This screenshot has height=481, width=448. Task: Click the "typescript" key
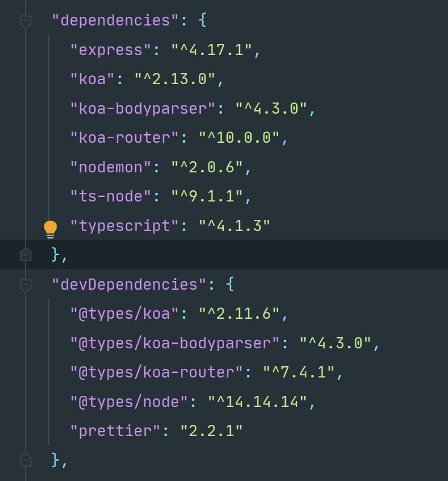[x=124, y=226]
